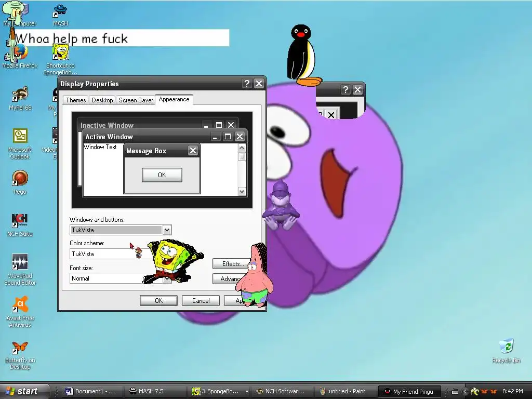
Task: Switch to untitled - Paint taskbar button
Action: (345, 391)
